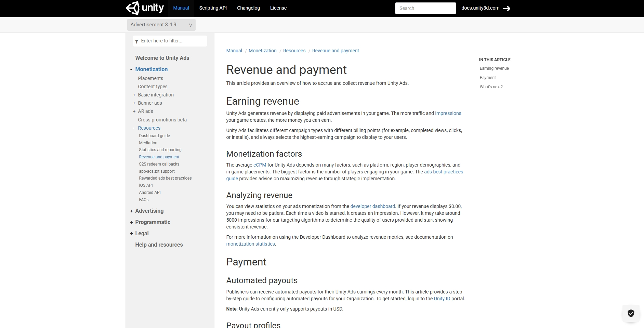Click the Manual breadcrumb
The image size is (644, 328).
point(234,51)
